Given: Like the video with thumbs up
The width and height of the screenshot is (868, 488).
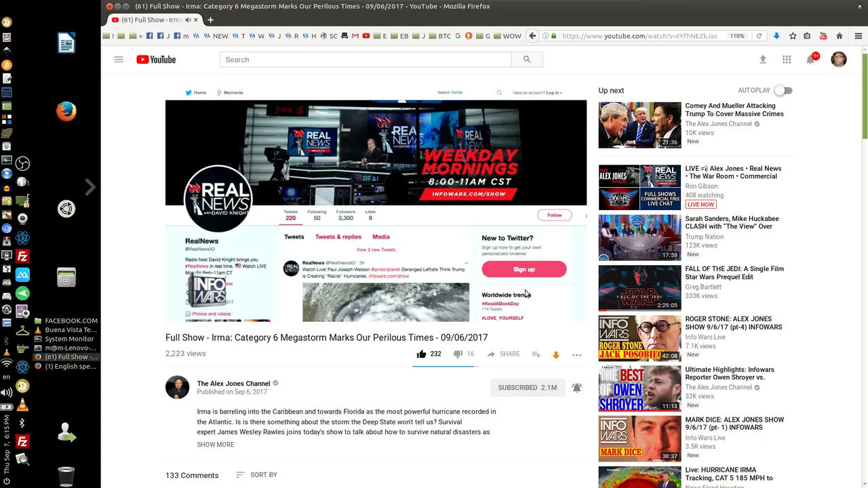Looking at the screenshot, I should pos(422,354).
